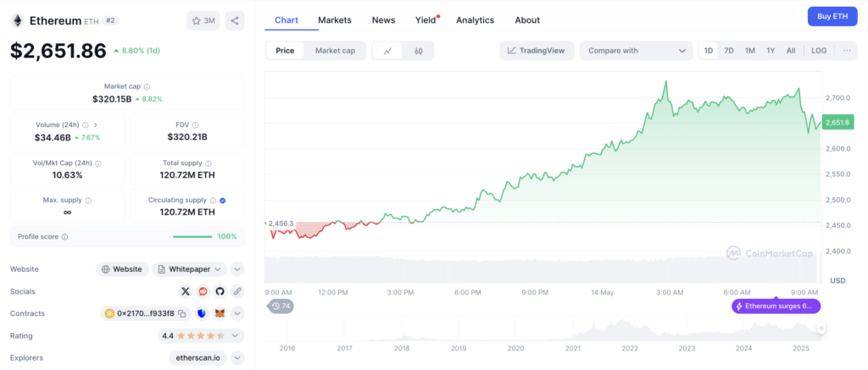This screenshot has height=370, width=868.
Task: Expand more Contracts chevron
Action: 237,313
